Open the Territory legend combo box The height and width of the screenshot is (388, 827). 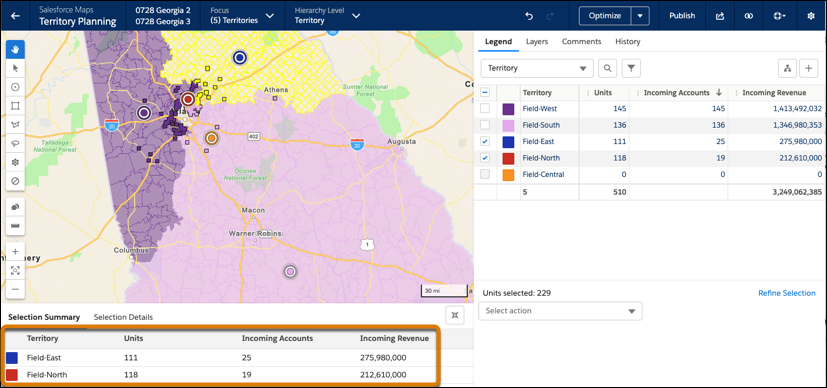tap(537, 68)
